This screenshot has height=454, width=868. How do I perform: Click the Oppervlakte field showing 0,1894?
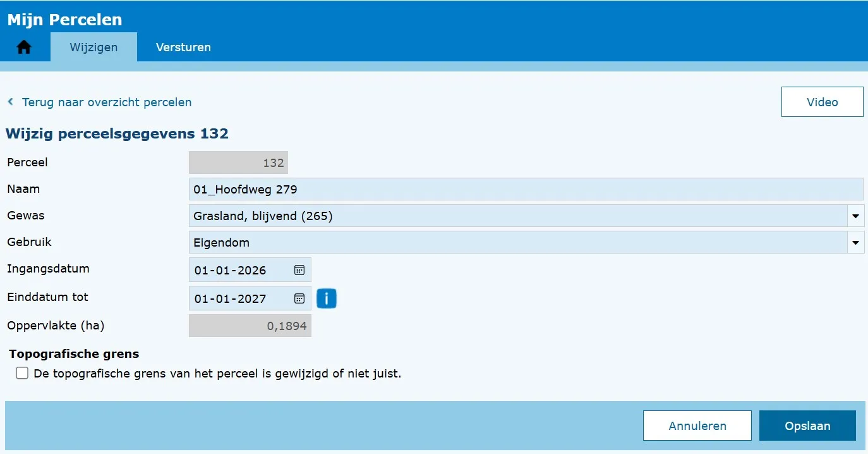click(x=250, y=326)
